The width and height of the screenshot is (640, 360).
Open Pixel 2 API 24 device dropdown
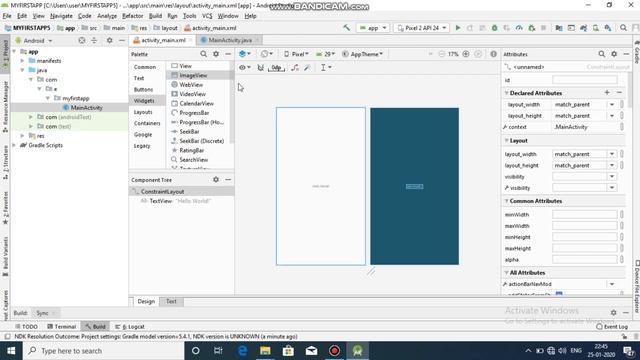pos(422,28)
